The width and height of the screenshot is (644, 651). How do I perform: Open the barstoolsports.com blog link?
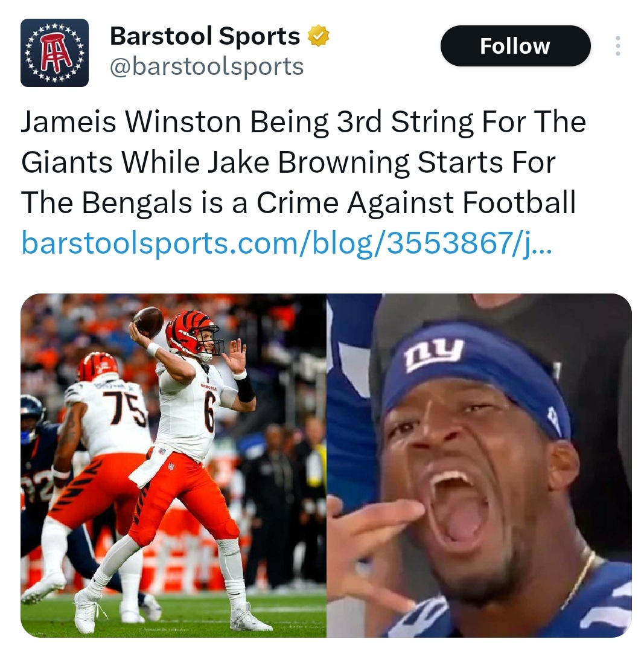click(286, 243)
